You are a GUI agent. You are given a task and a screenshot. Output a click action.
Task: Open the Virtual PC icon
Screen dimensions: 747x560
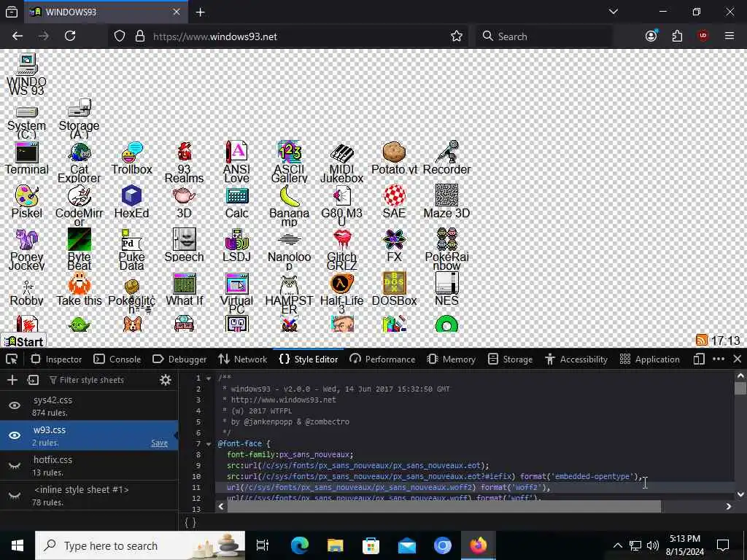click(237, 295)
